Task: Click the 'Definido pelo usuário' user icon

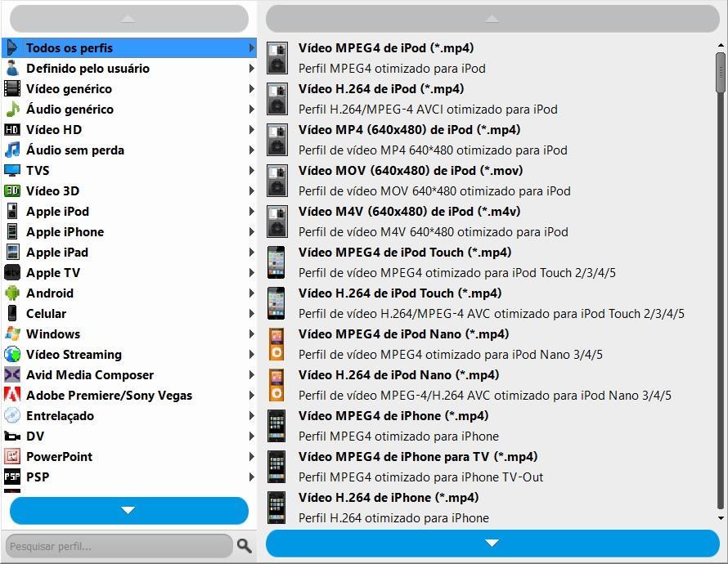Action: [x=12, y=68]
